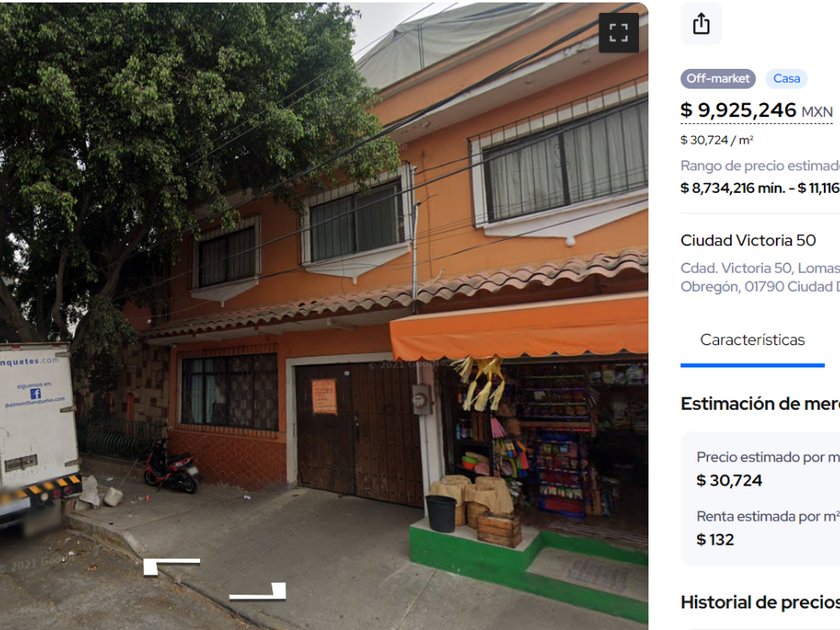Click the share icon button
This screenshot has width=840, height=630.
click(x=701, y=24)
